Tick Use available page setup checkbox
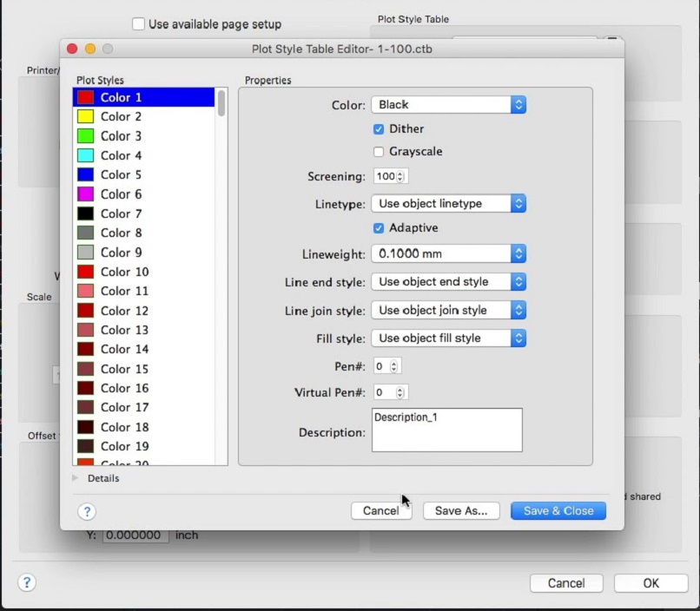This screenshot has width=700, height=611. click(x=139, y=24)
